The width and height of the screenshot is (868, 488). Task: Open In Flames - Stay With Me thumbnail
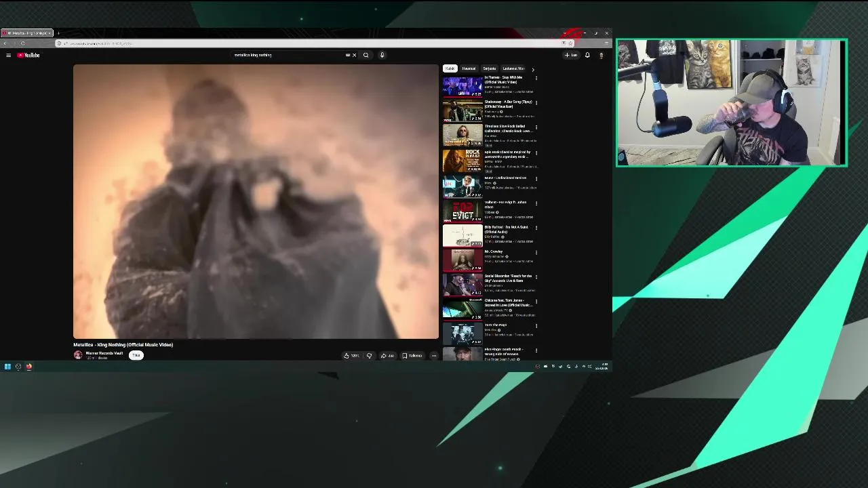[x=462, y=86]
